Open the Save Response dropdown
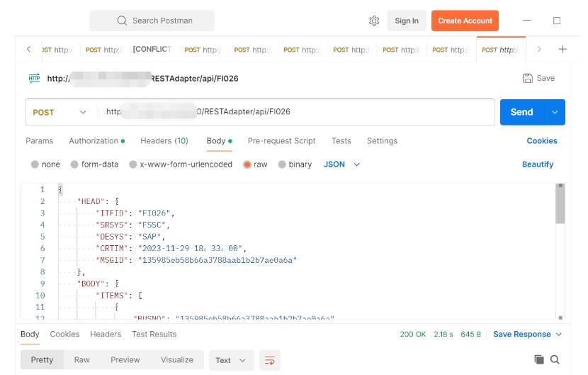 [528, 335]
